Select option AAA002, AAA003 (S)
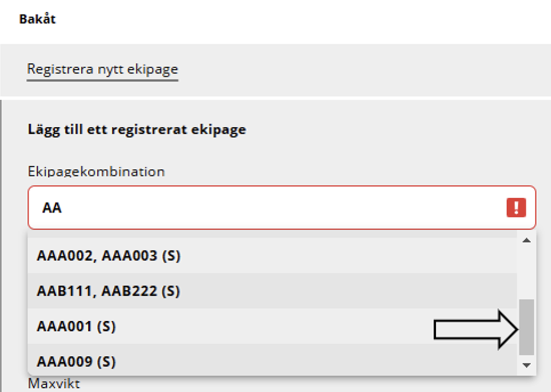This screenshot has height=392, width=551. (x=109, y=256)
